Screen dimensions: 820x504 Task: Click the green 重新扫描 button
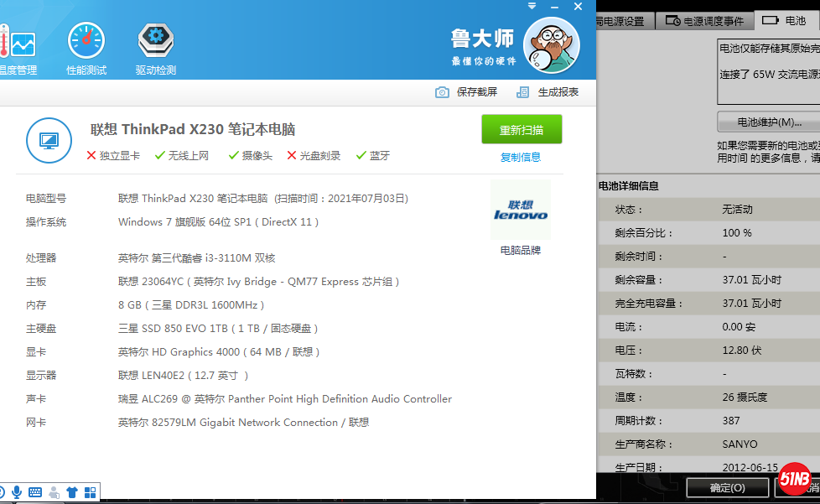click(522, 130)
